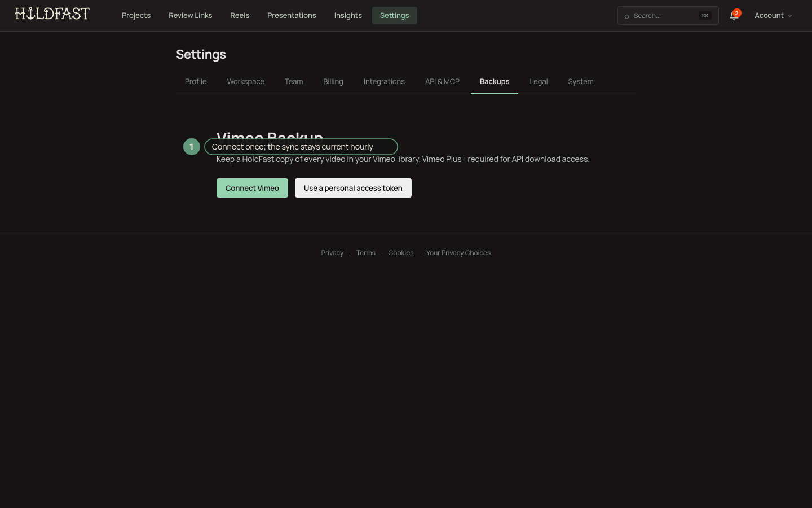Click the search magnifier icon
Viewport: 812px width, 508px height.
pyautogui.click(x=626, y=16)
